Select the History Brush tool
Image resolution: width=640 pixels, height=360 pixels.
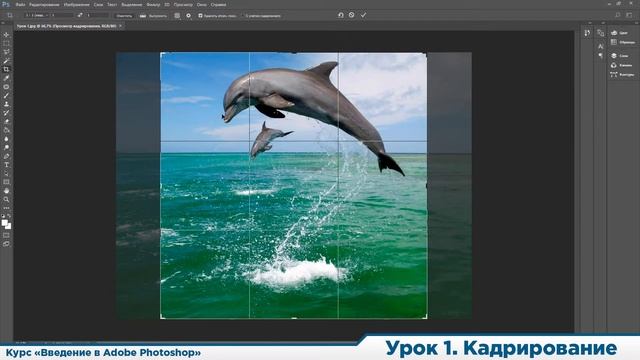click(6, 113)
